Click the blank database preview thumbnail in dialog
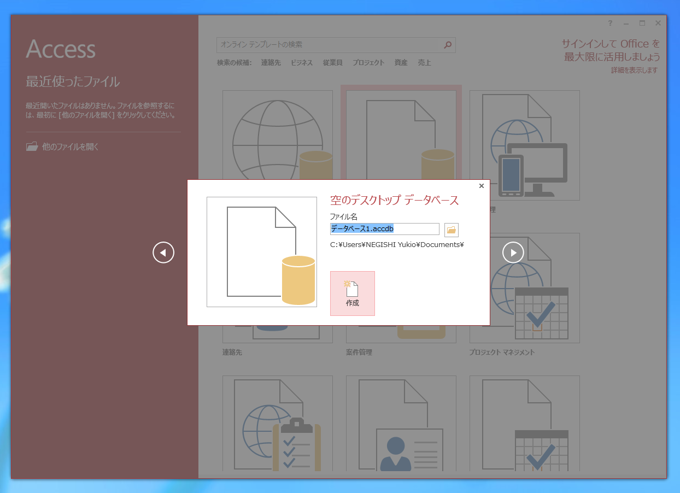 pos(262,252)
